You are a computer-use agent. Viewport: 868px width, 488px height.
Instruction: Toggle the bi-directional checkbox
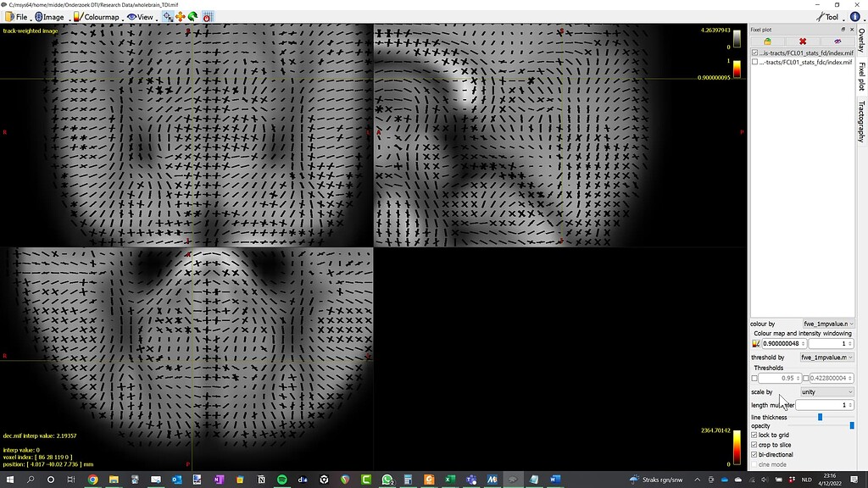[755, 455]
